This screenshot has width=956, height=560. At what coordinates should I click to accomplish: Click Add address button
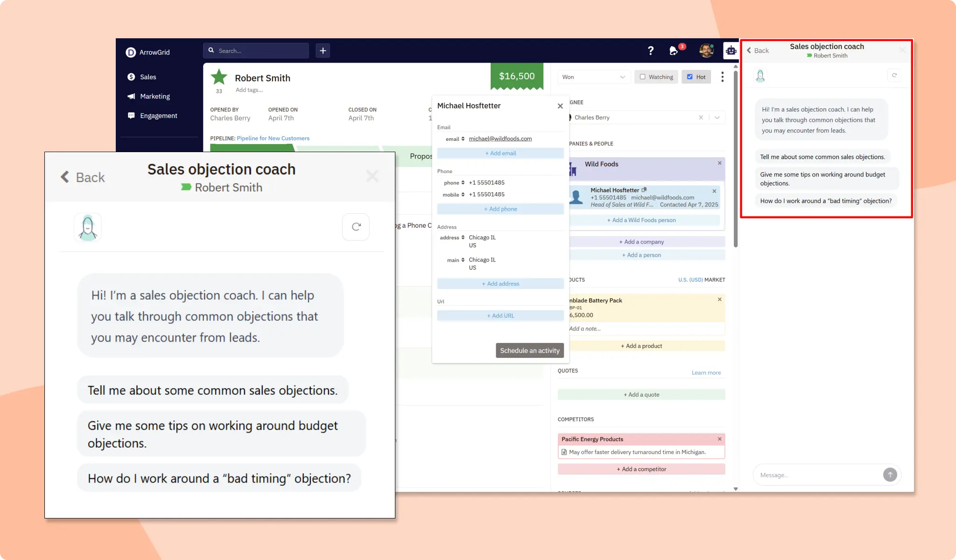coord(500,284)
